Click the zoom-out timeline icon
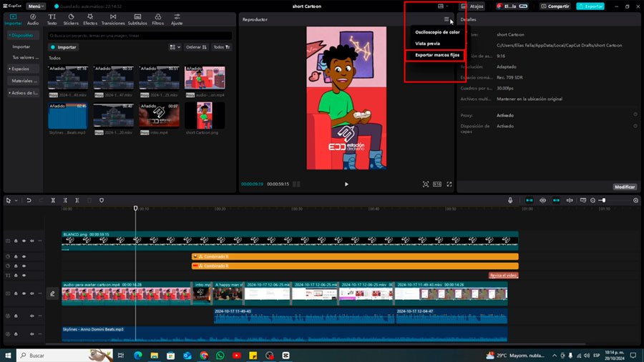This screenshot has height=362, width=644. 592,200
